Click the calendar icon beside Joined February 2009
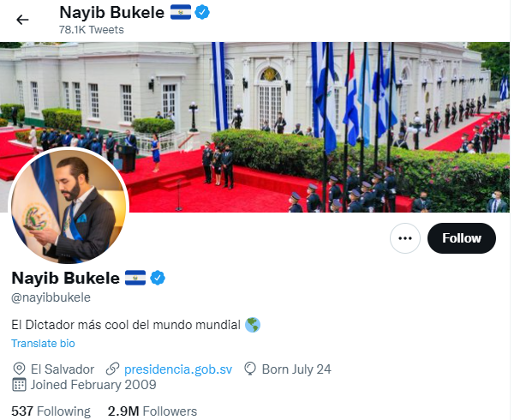520x420 pixels. click(19, 385)
